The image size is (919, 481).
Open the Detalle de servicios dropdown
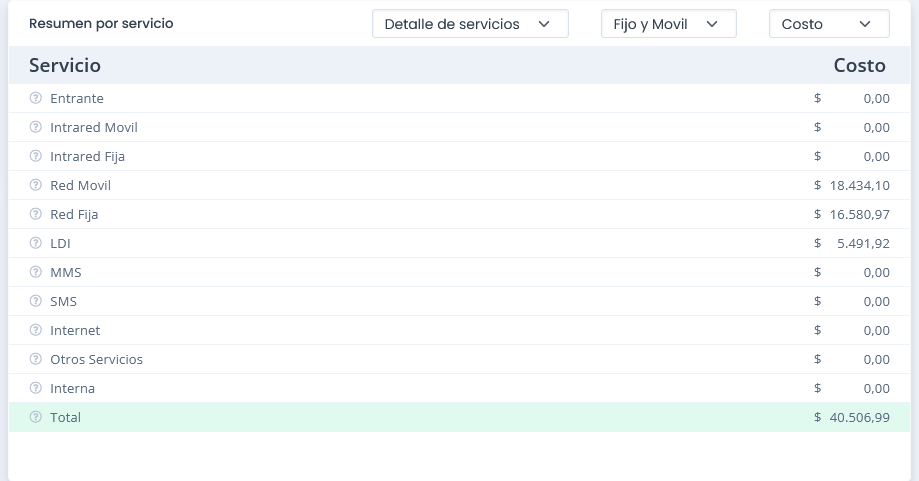click(469, 24)
